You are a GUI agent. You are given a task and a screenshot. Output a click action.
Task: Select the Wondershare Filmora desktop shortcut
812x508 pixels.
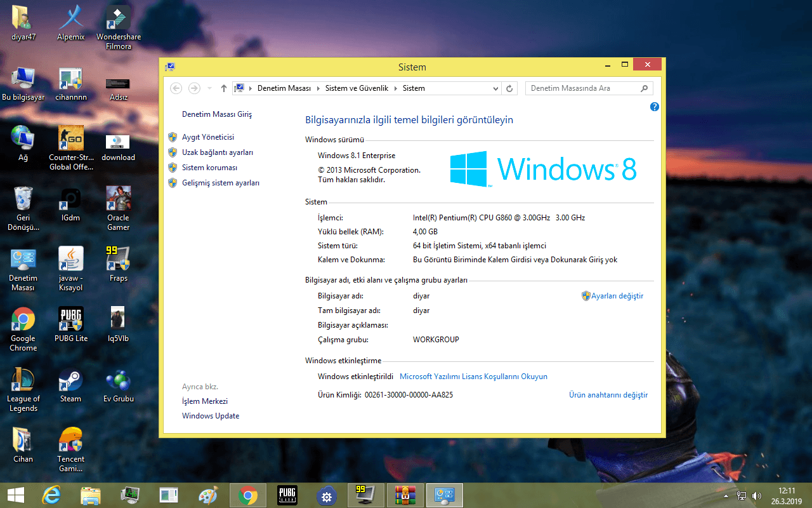tap(119, 27)
